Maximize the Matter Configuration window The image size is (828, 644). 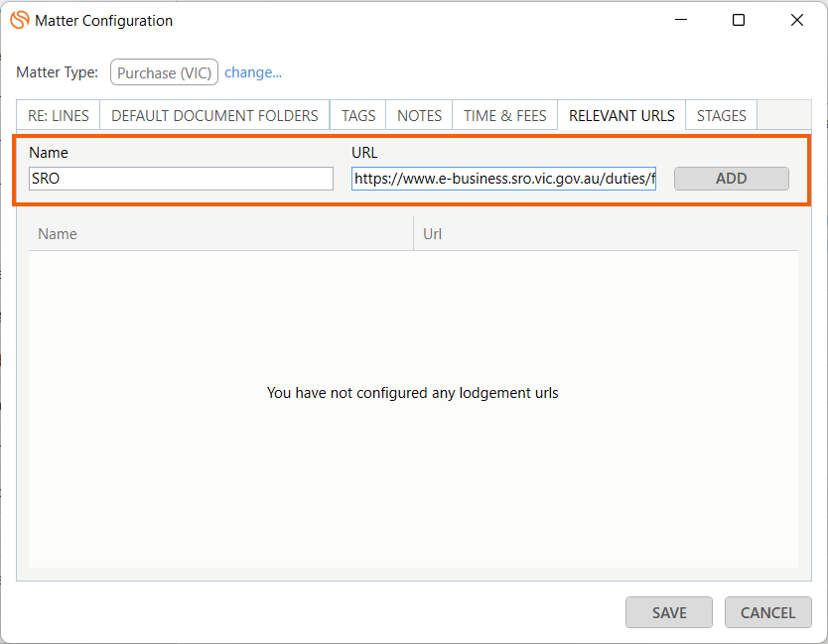739,20
